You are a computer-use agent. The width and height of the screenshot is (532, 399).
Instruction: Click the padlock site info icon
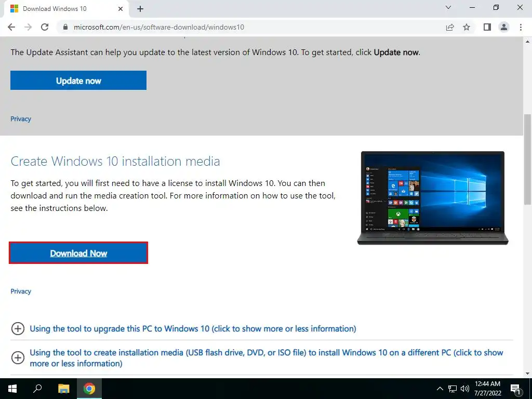pyautogui.click(x=65, y=27)
